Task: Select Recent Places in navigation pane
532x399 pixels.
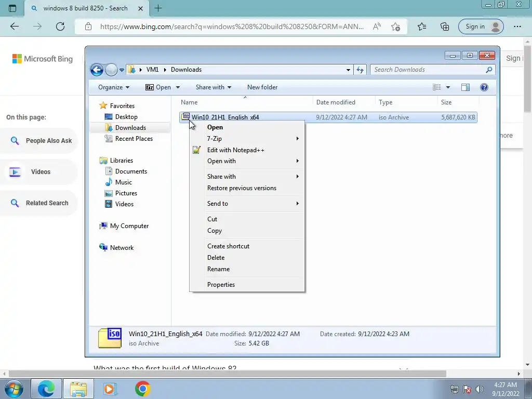Action: tap(129, 138)
